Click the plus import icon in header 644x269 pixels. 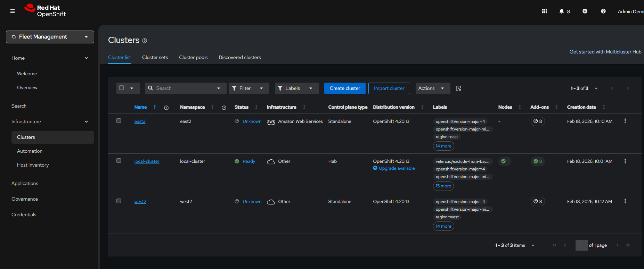(585, 11)
